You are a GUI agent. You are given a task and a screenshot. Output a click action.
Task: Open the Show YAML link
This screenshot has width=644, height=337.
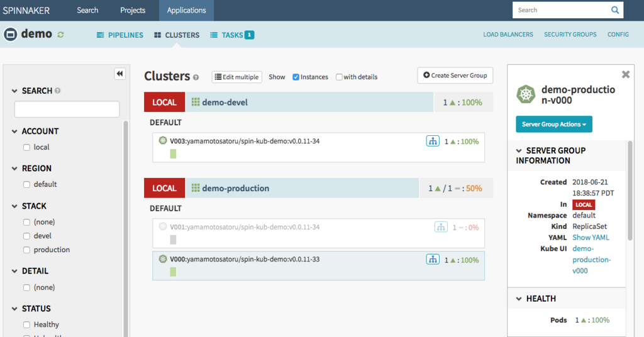(591, 237)
